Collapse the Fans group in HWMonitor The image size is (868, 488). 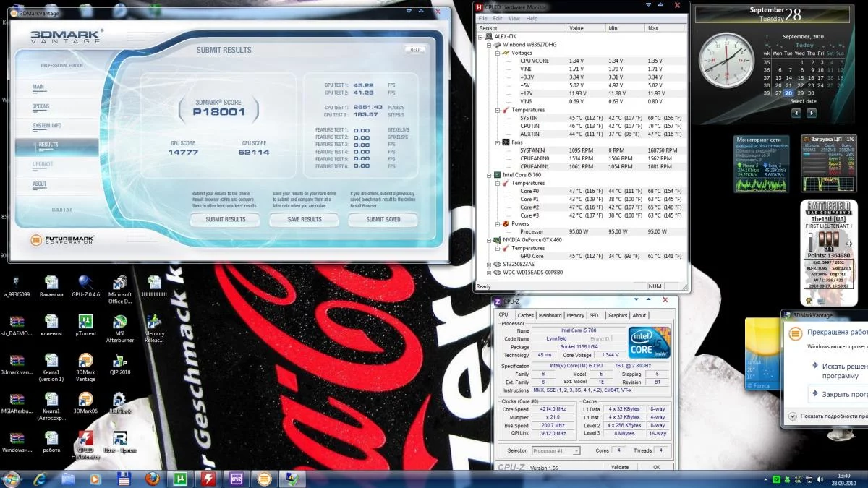(498, 142)
